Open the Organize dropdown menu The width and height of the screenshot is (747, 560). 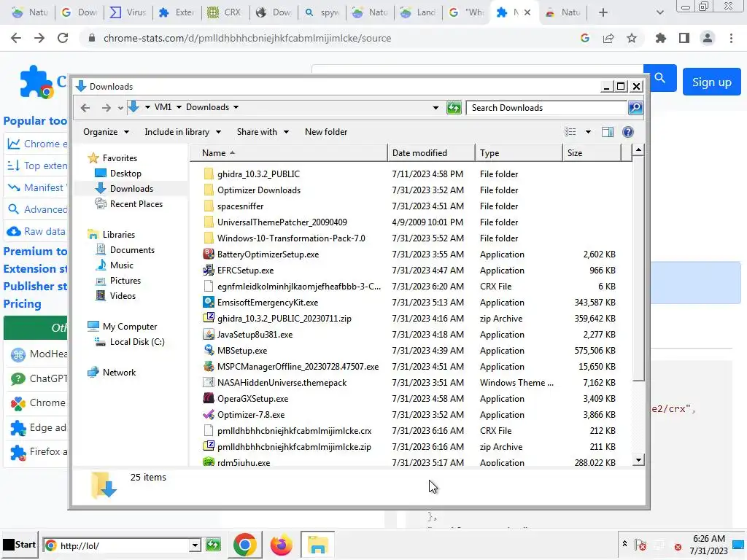[106, 132]
